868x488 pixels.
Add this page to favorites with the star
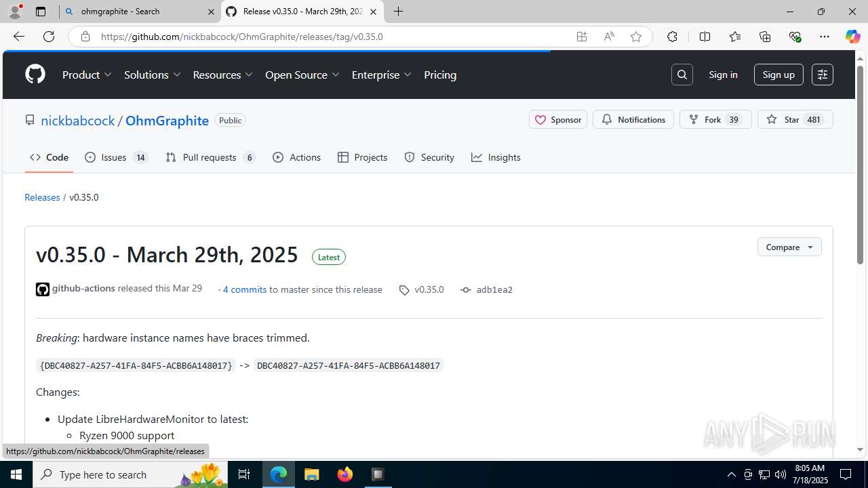[636, 37]
